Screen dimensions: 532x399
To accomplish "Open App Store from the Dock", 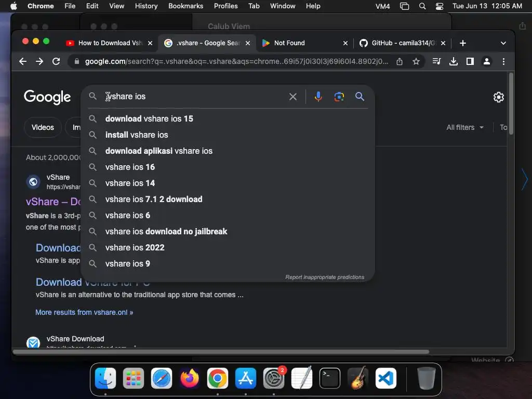I will [x=246, y=378].
